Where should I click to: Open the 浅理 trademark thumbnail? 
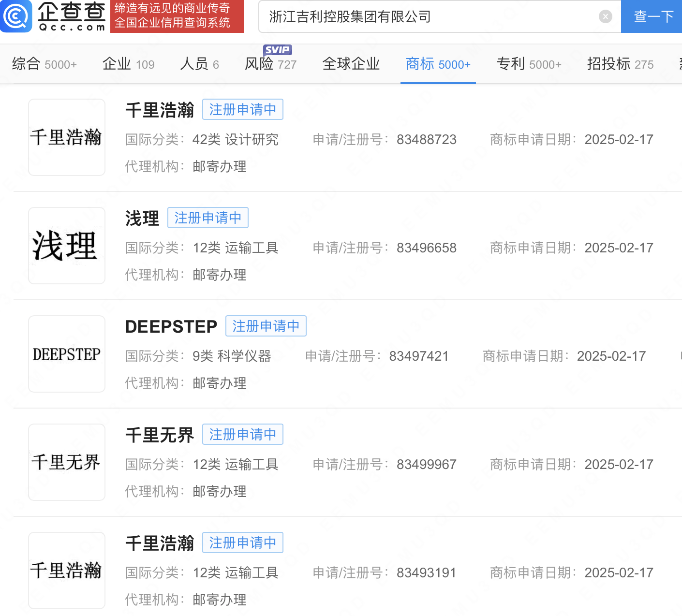(67, 246)
